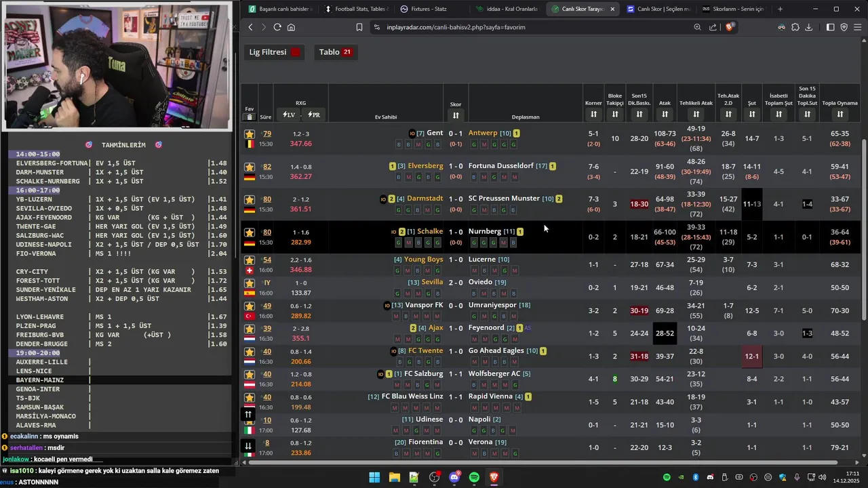Open match minute 82 link for Elversberg
The image size is (868, 488).
pos(267,167)
